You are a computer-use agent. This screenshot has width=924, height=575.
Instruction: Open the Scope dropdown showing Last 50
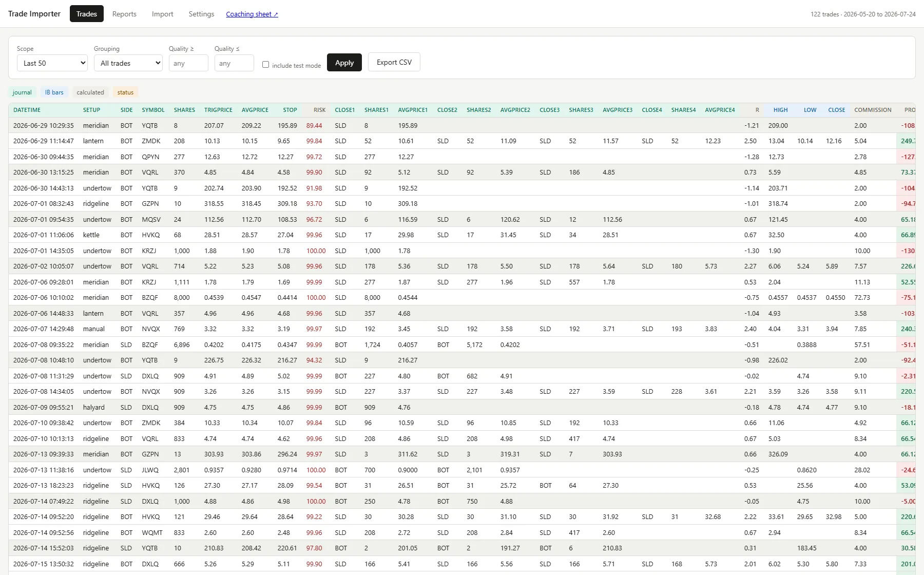(52, 63)
